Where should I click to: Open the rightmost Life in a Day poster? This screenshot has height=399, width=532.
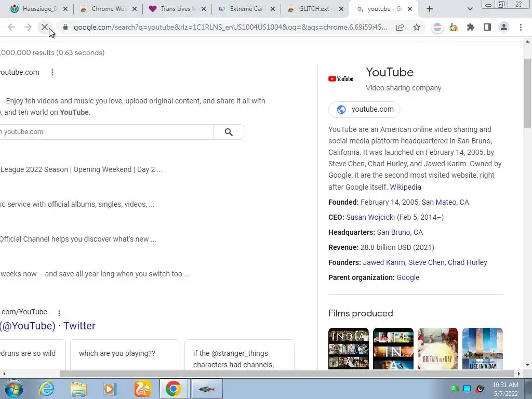click(x=483, y=349)
